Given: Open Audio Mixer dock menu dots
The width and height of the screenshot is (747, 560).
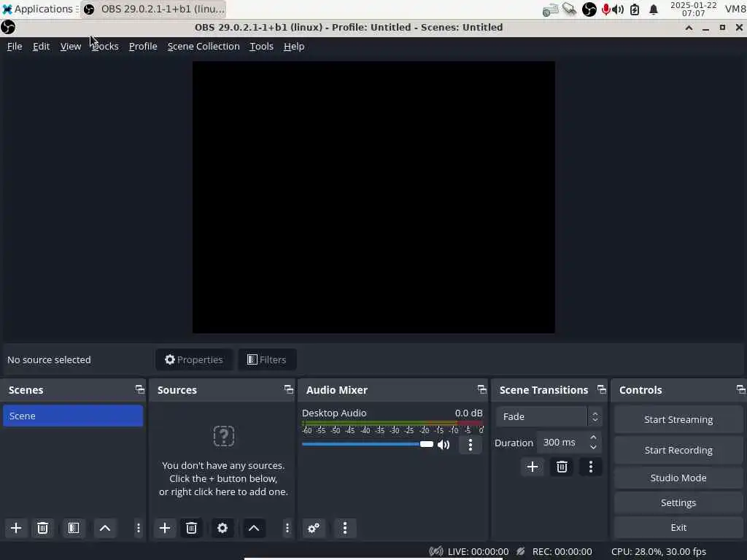Looking at the screenshot, I should point(345,528).
